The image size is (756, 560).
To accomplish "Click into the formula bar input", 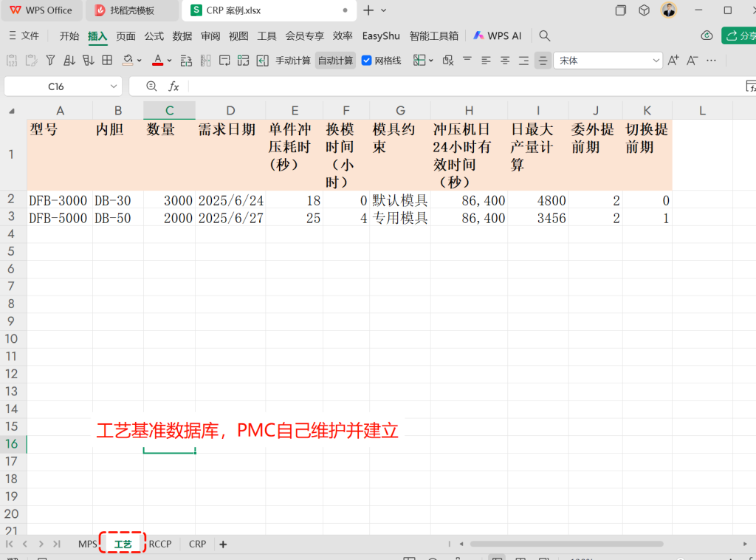I will [x=465, y=86].
